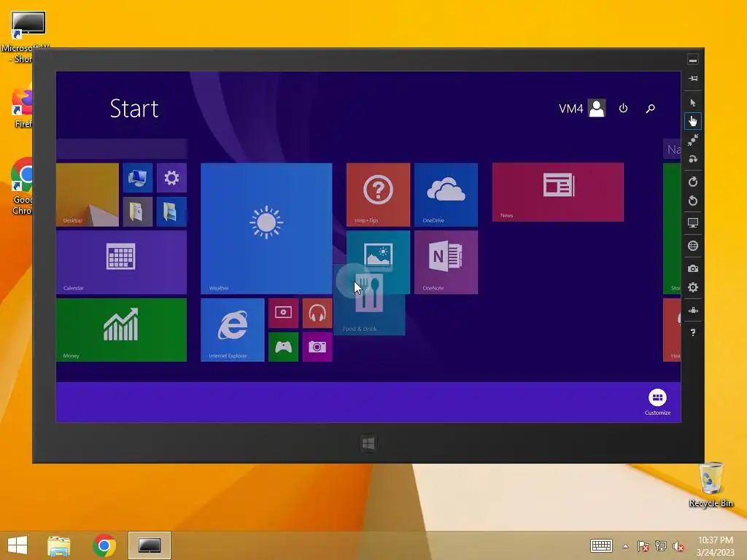The image size is (747, 560).
Task: Select pinch/zoom touch mode
Action: coord(693,140)
